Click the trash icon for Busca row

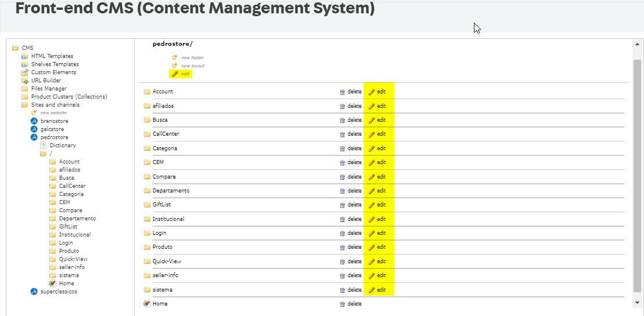coord(342,120)
